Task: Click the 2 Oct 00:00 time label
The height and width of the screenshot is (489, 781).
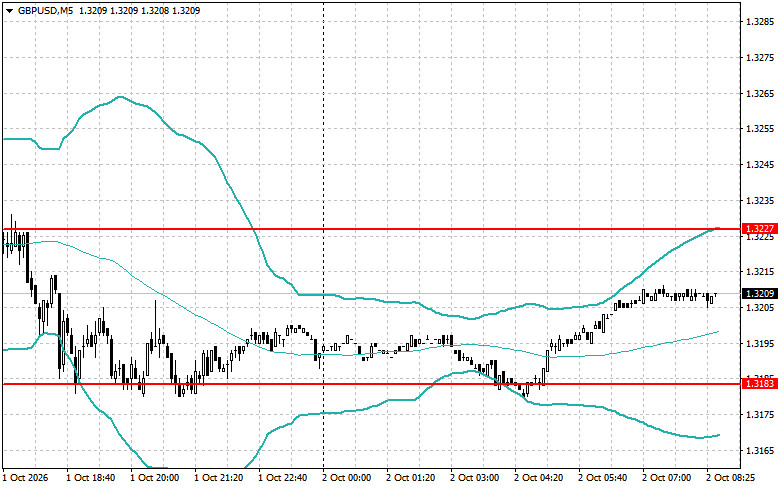Action: 347,478
